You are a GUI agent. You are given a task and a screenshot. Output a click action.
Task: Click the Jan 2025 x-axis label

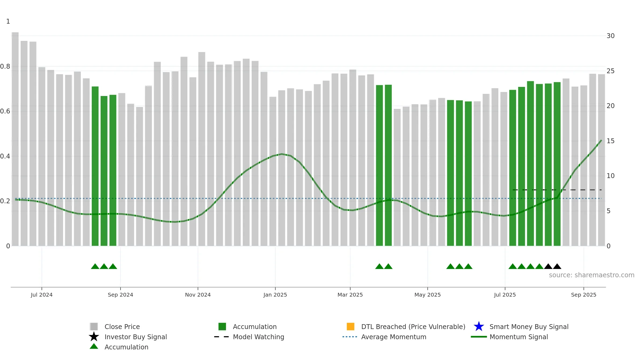click(x=275, y=295)
